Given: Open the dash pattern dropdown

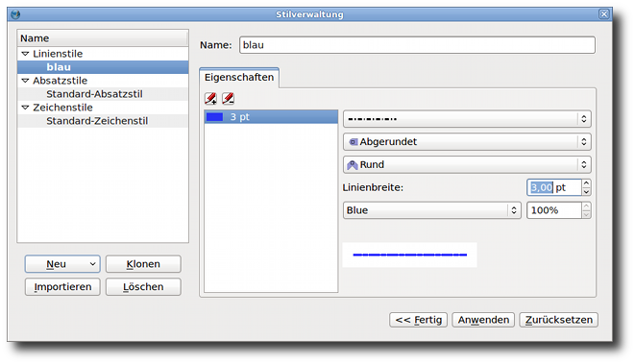Looking at the screenshot, I should pyautogui.click(x=467, y=119).
